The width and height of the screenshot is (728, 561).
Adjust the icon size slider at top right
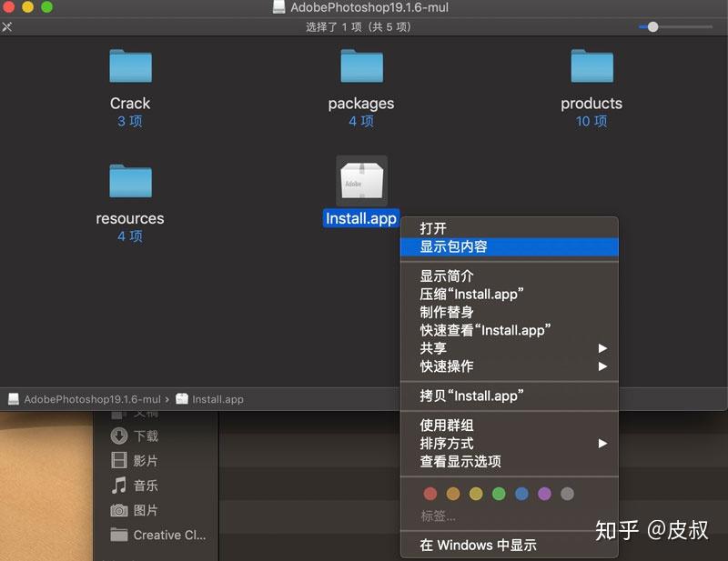click(652, 26)
